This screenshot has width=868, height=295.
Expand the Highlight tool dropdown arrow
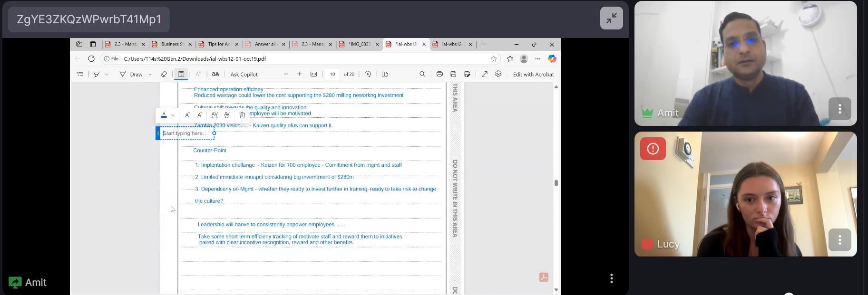(107, 75)
